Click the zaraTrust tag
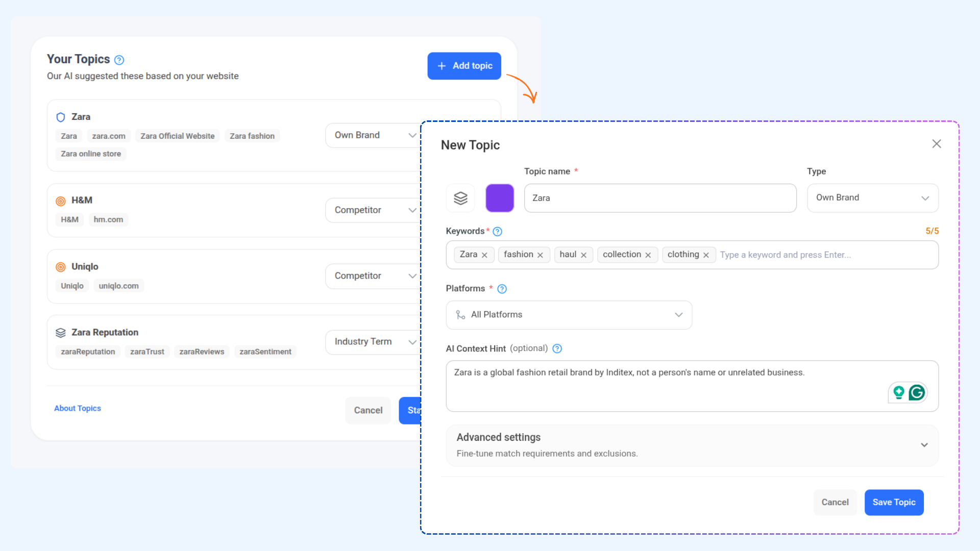 coord(147,352)
